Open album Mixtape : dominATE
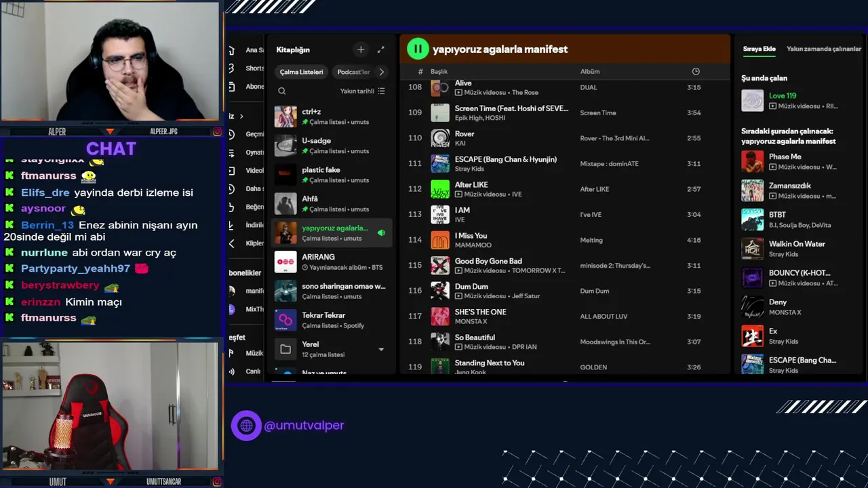This screenshot has height=488, width=868. [x=609, y=163]
